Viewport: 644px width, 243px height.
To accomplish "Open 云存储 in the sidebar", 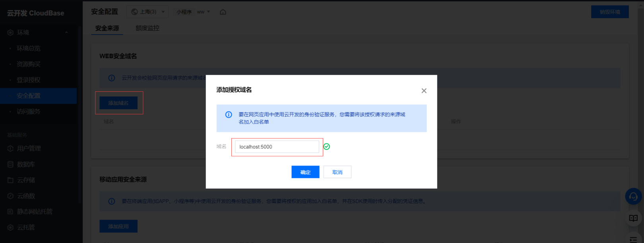I will pos(26,180).
